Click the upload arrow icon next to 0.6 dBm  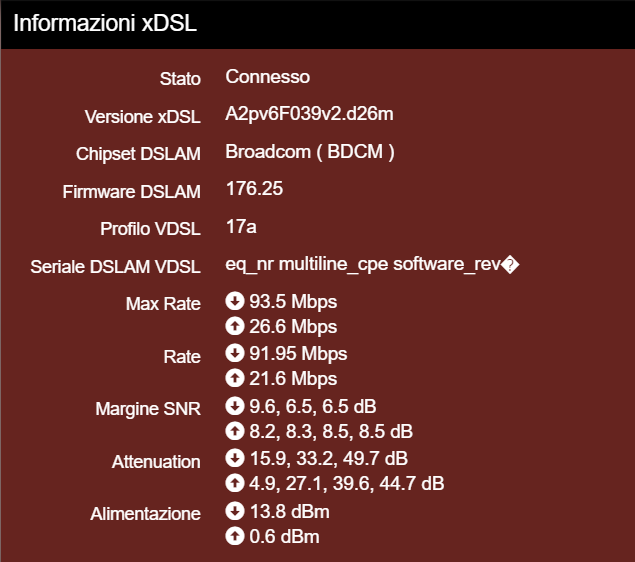coord(235,537)
